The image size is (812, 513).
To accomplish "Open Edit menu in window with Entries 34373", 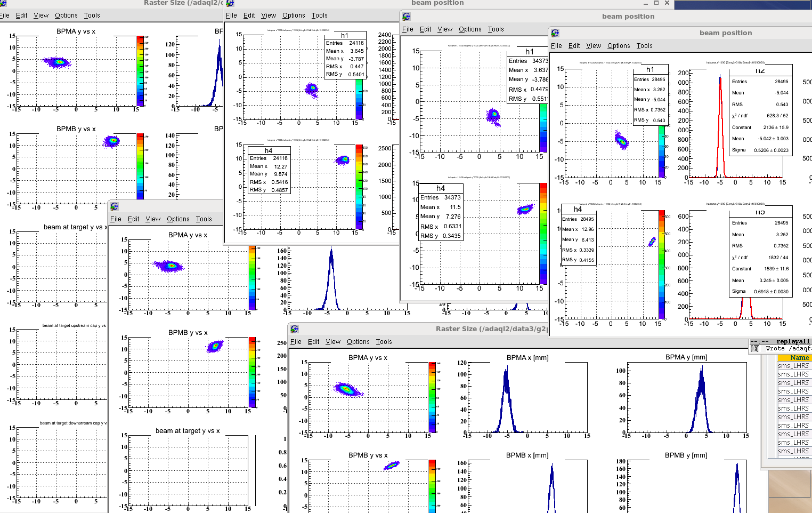I will (426, 29).
